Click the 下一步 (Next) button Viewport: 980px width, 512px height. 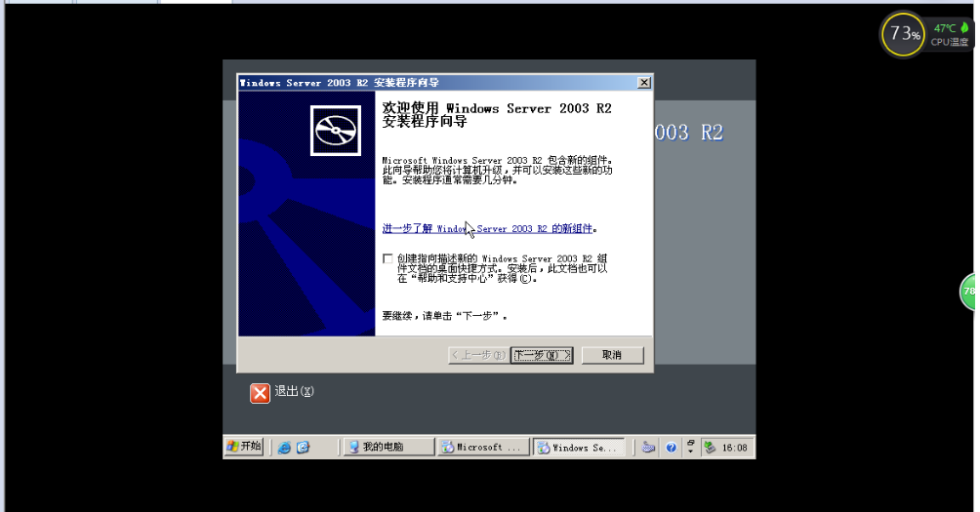pos(542,355)
